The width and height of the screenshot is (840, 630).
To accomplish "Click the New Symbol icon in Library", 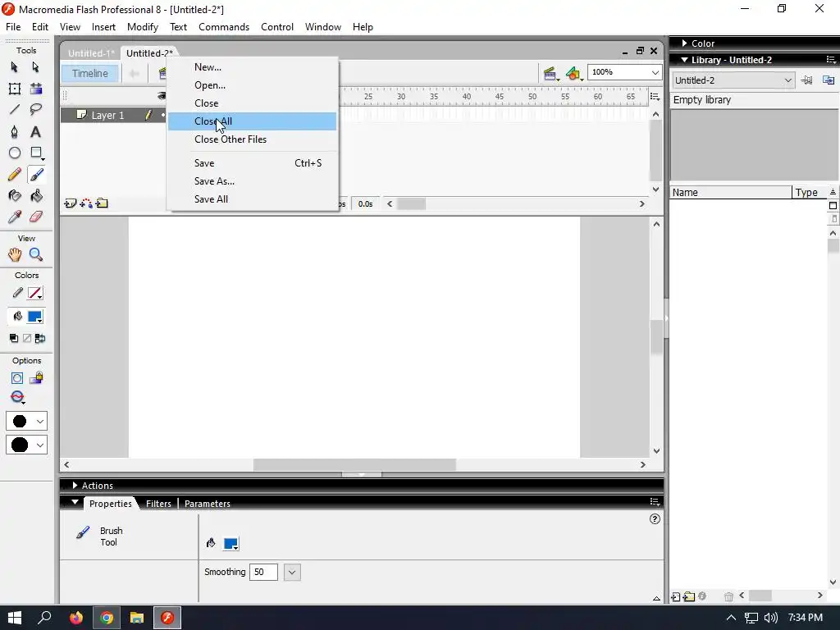I will [676, 596].
